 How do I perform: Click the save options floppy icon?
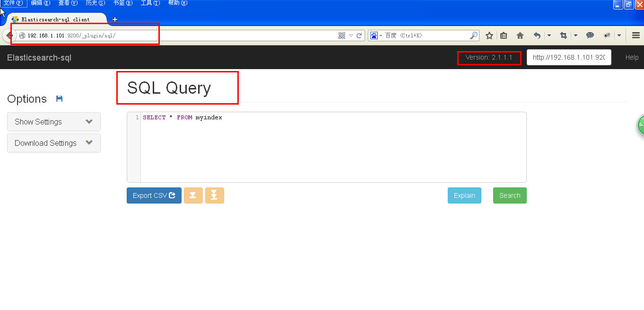(x=59, y=98)
